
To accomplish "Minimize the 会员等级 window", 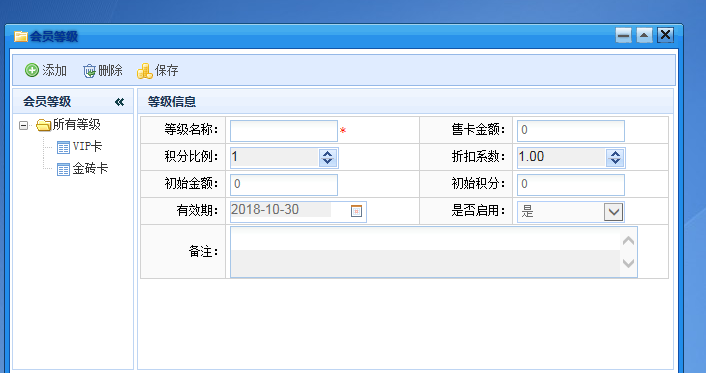I will tap(624, 35).
